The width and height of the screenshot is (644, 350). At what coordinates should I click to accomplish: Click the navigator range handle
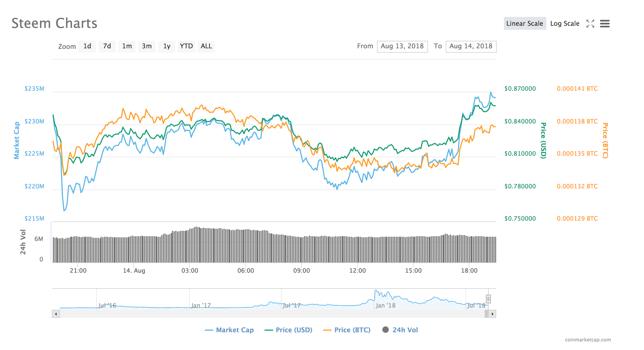click(x=488, y=299)
